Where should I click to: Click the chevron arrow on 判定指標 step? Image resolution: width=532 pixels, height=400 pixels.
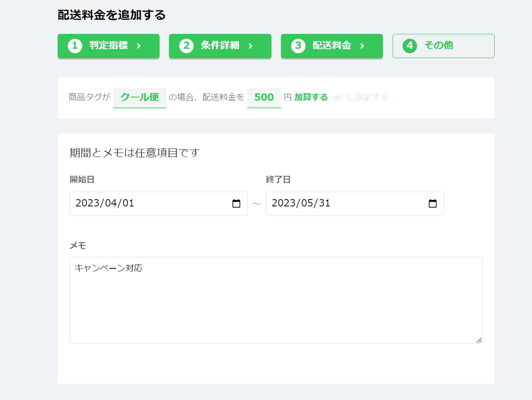pyautogui.click(x=139, y=46)
